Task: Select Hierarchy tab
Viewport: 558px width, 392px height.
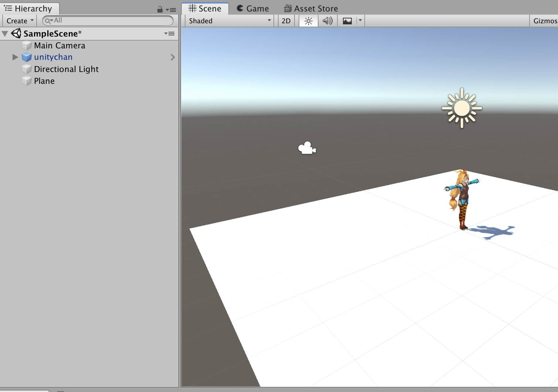Action: pos(29,8)
